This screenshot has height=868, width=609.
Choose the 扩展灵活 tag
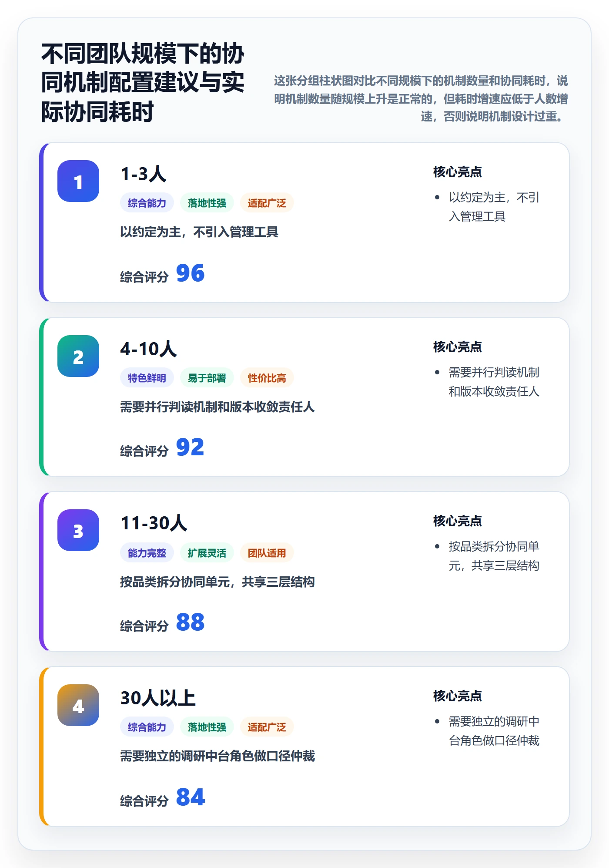coord(207,553)
